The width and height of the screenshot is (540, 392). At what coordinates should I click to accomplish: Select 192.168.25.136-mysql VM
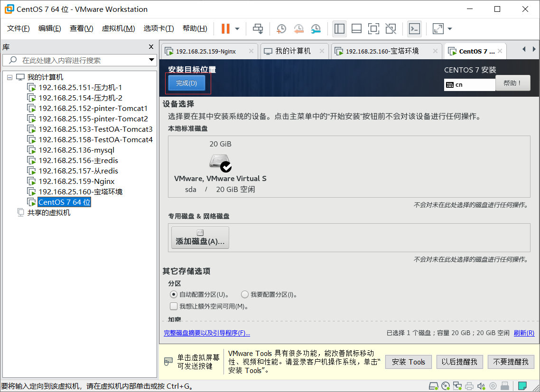pos(76,150)
